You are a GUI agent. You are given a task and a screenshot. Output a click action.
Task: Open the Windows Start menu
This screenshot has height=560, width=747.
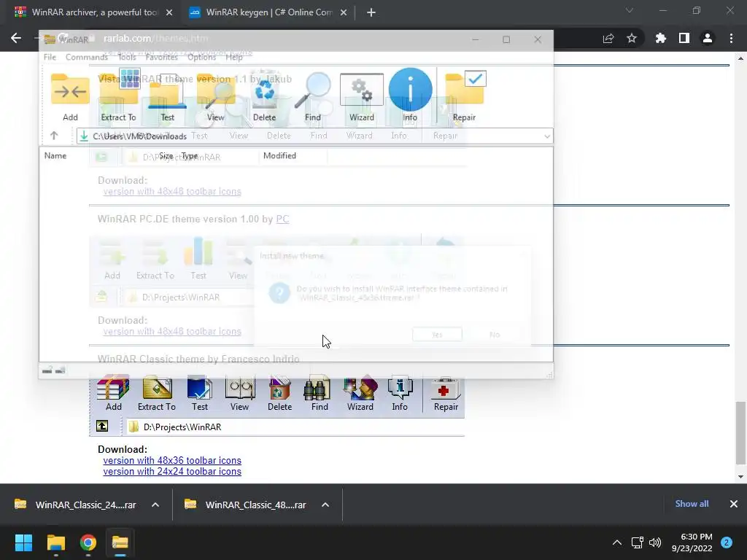pos(23,542)
